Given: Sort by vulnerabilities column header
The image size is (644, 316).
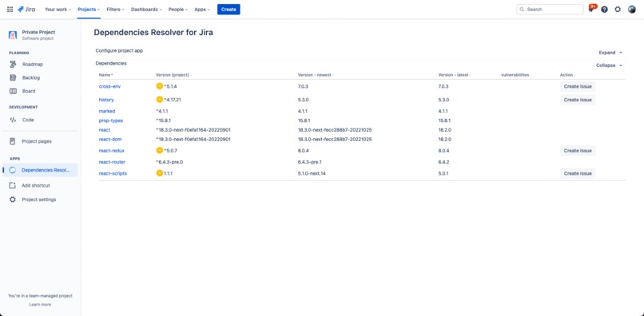Looking at the screenshot, I should click(x=515, y=75).
